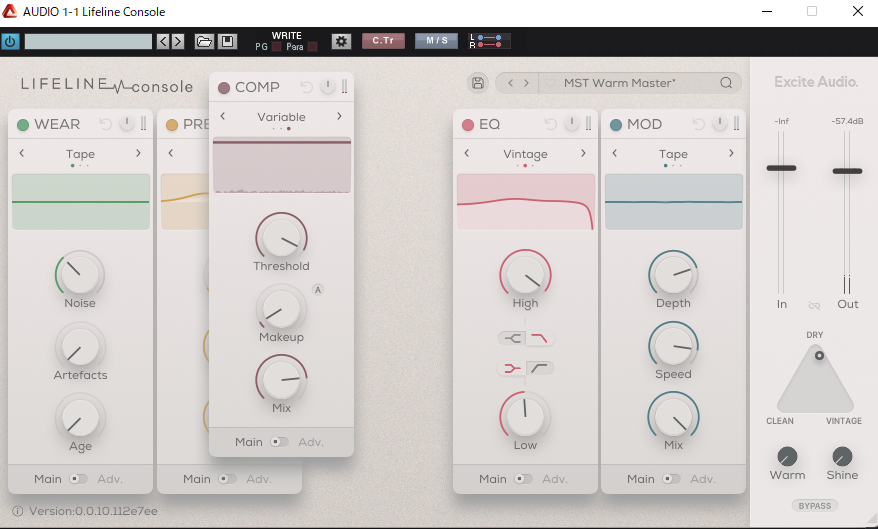Enable the PG write checkbox

[276, 47]
